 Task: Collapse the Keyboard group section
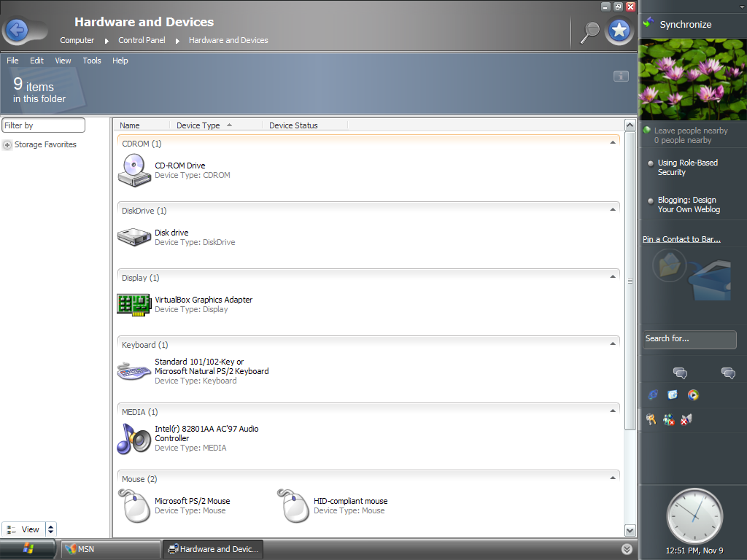(612, 344)
